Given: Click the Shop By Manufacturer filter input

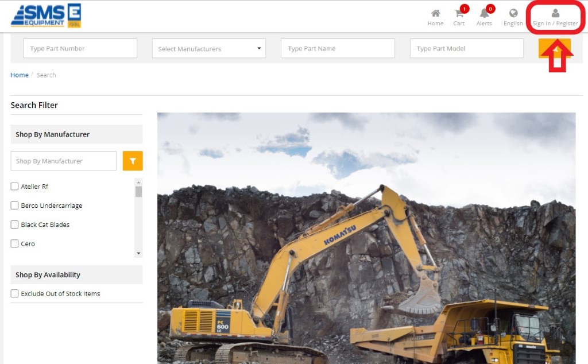Looking at the screenshot, I should click(63, 161).
